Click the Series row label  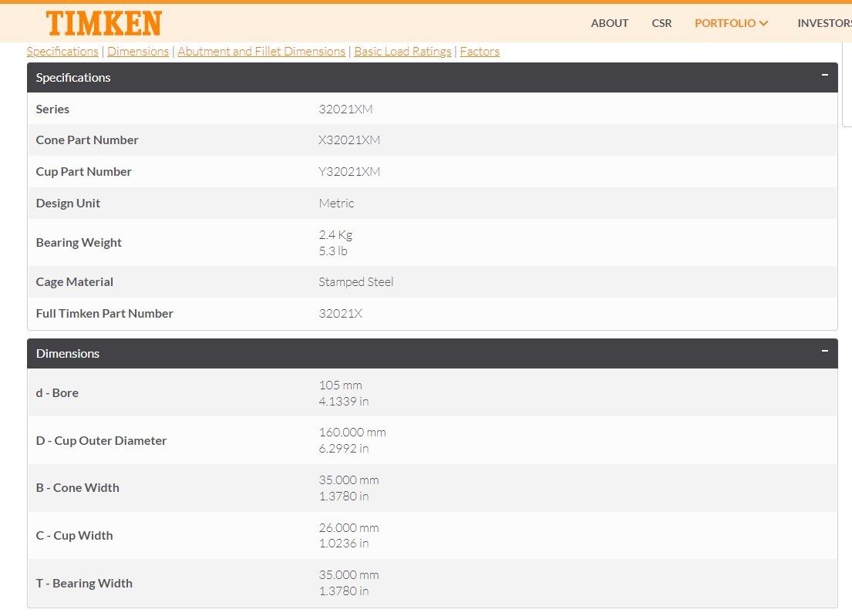coord(52,109)
